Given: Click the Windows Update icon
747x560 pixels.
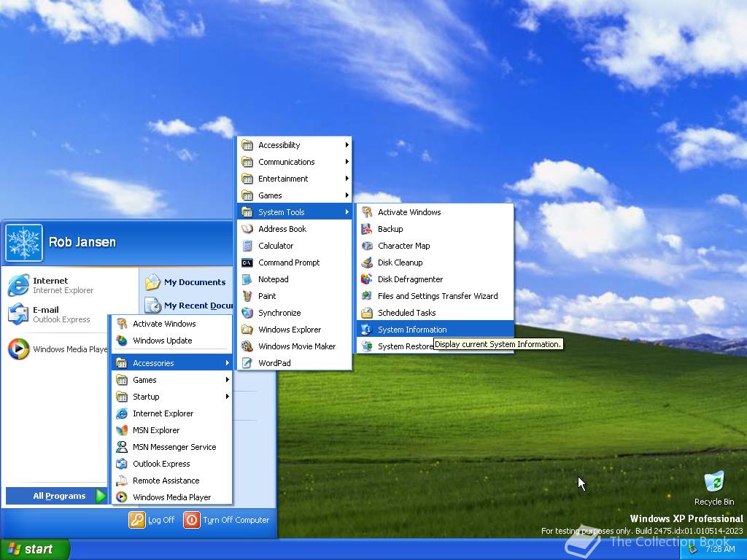Looking at the screenshot, I should [x=122, y=341].
